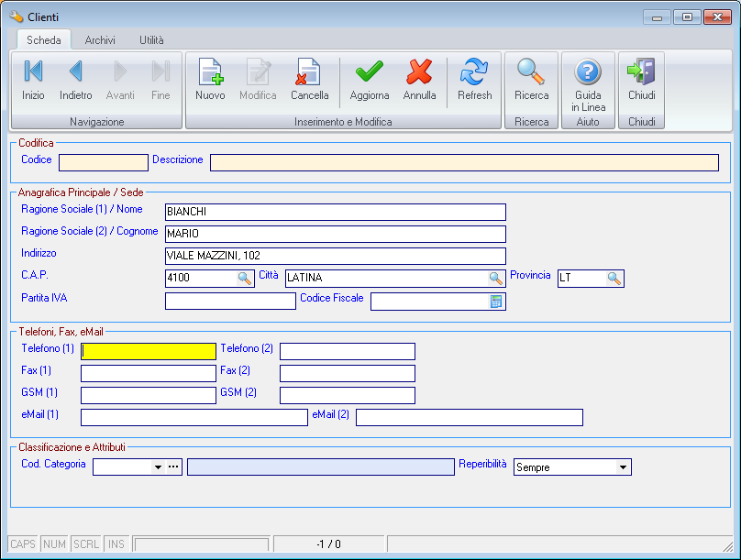This screenshot has height=560, width=741.
Task: Focus the GSM (1) field
Action: [149, 395]
